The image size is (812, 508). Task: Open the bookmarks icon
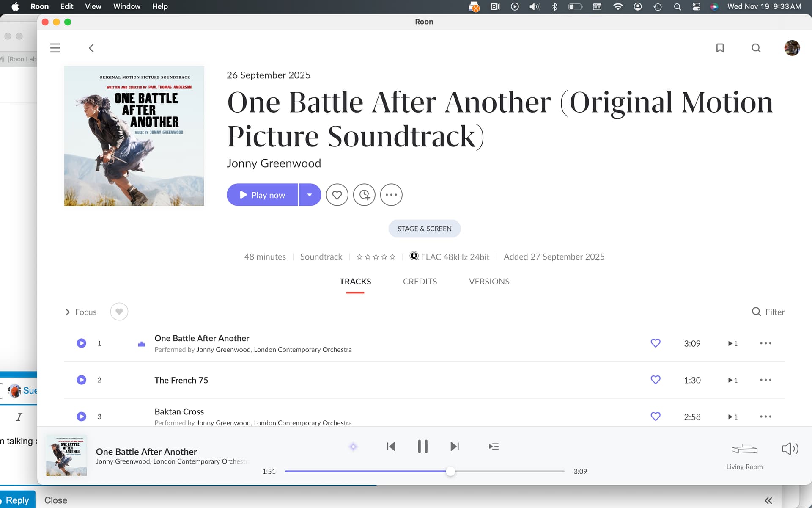tap(720, 48)
